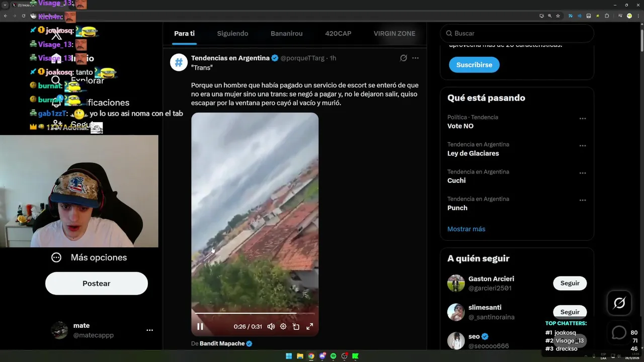Open the floating Grok button

coord(619,303)
